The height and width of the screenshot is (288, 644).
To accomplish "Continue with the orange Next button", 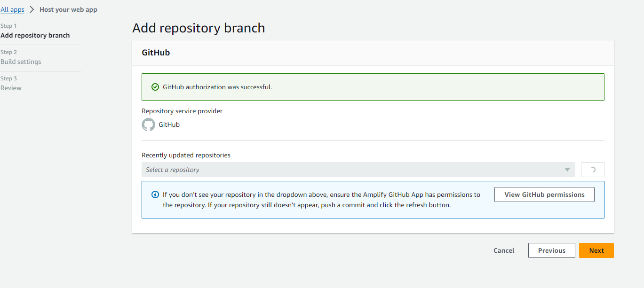I will point(596,250).
